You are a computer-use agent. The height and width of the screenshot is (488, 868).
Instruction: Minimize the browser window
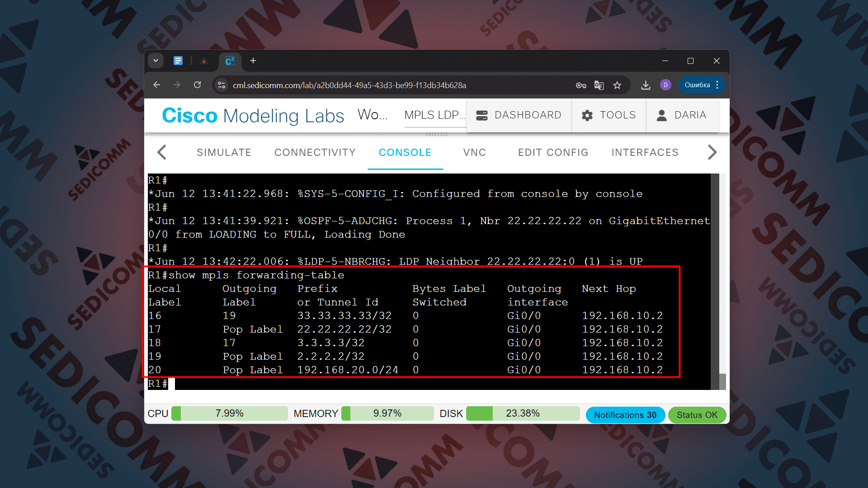coord(665,61)
